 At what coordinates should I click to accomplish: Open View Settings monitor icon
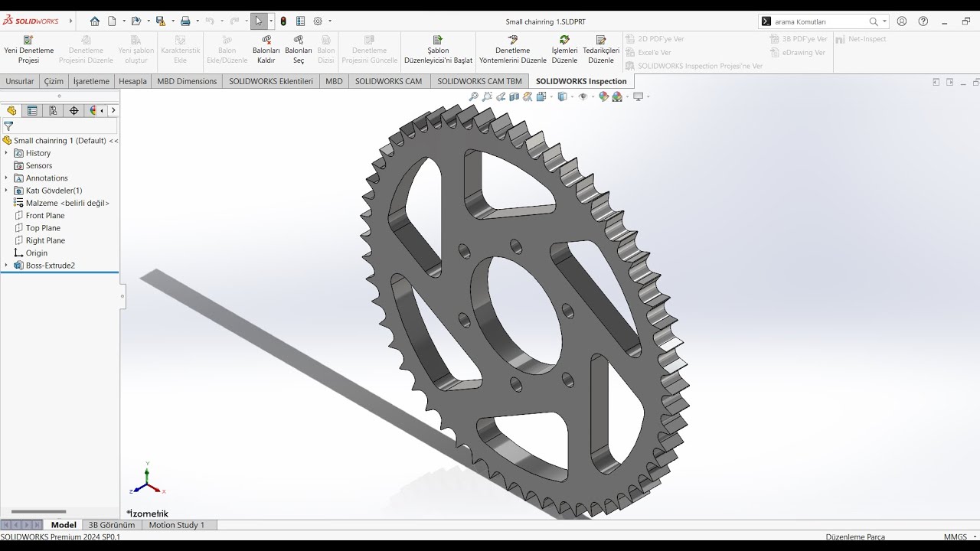(638, 96)
